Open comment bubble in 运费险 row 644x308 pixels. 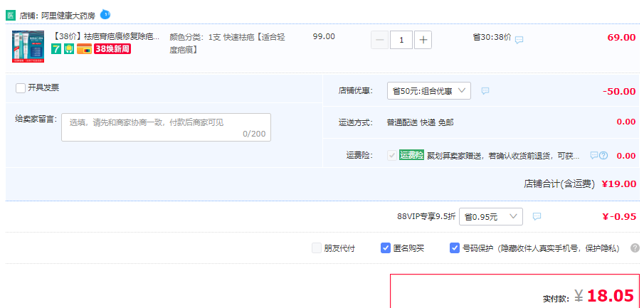594,155
